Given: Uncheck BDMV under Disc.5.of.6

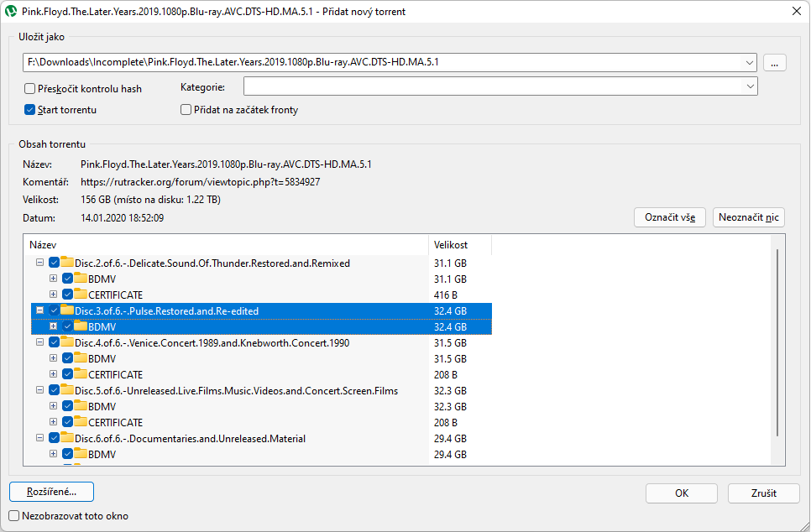Looking at the screenshot, I should [67, 406].
